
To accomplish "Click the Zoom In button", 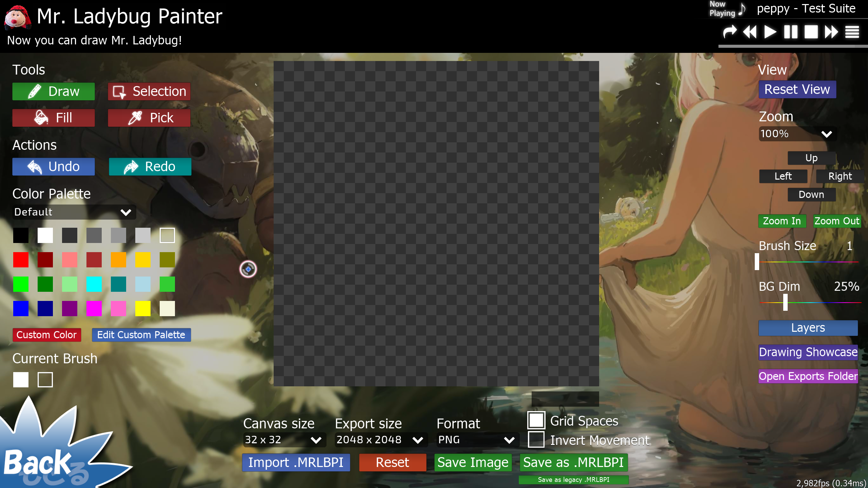I will pyautogui.click(x=782, y=221).
